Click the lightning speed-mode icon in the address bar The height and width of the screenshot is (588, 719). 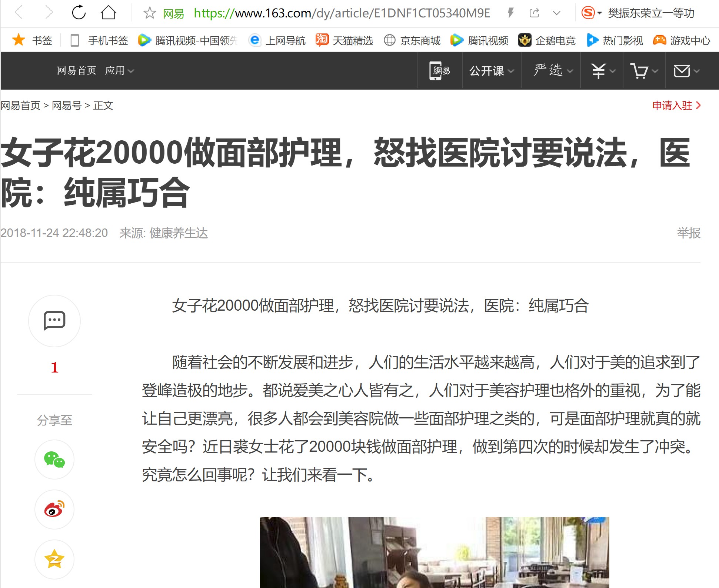click(x=510, y=13)
